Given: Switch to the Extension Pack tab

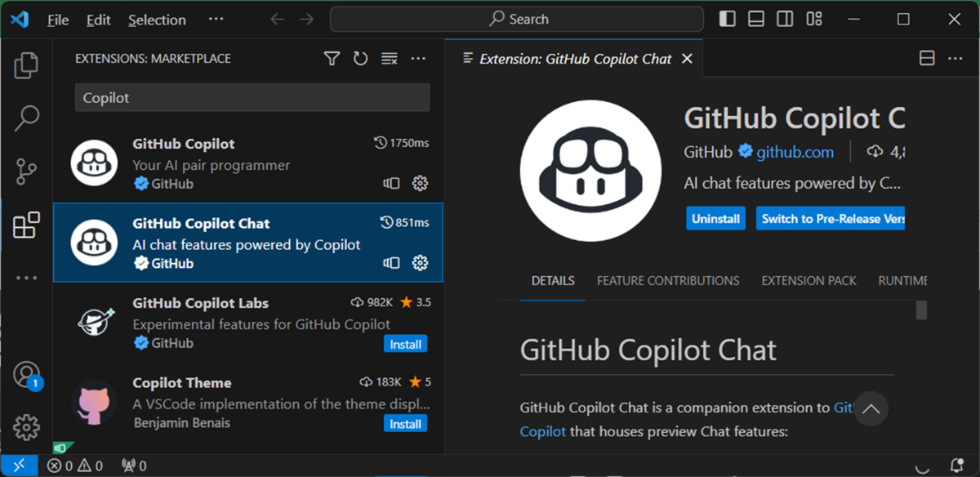Looking at the screenshot, I should tap(809, 280).
